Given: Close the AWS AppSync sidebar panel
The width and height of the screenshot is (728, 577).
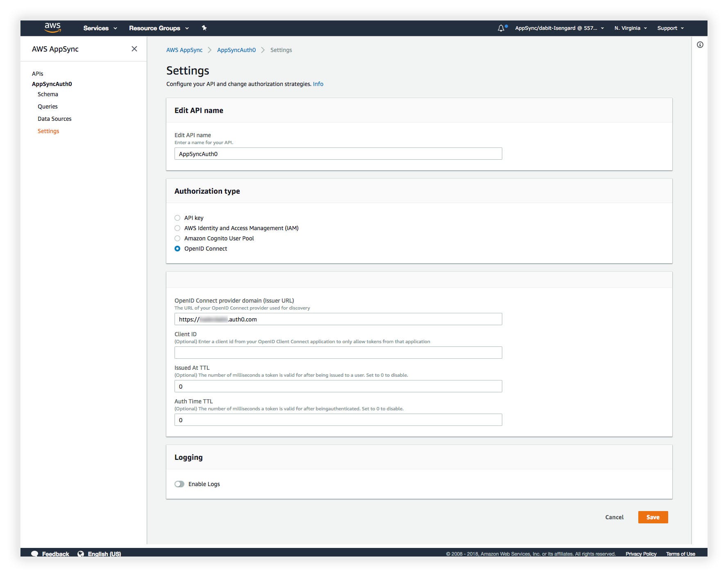Looking at the screenshot, I should coord(134,49).
